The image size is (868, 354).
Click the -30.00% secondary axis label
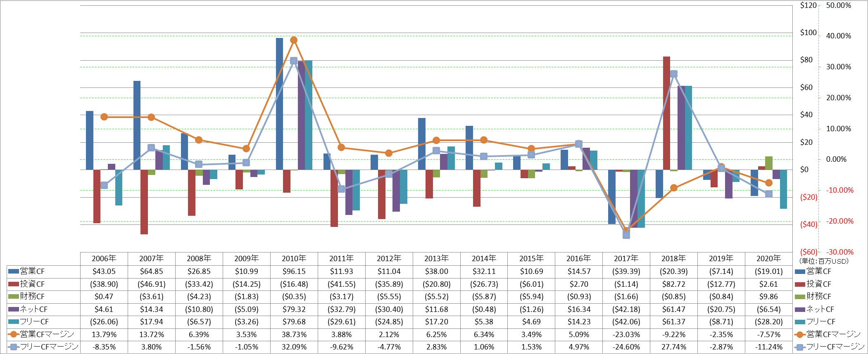(839, 252)
